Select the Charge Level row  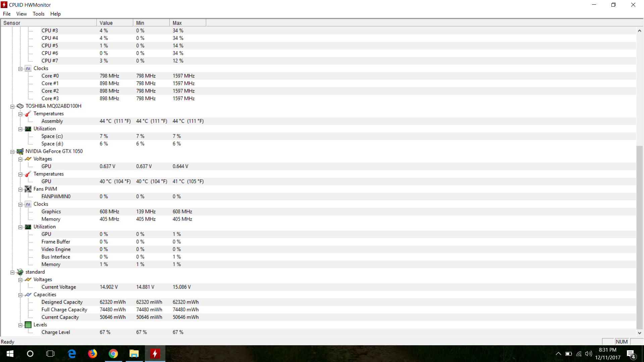[x=56, y=332]
